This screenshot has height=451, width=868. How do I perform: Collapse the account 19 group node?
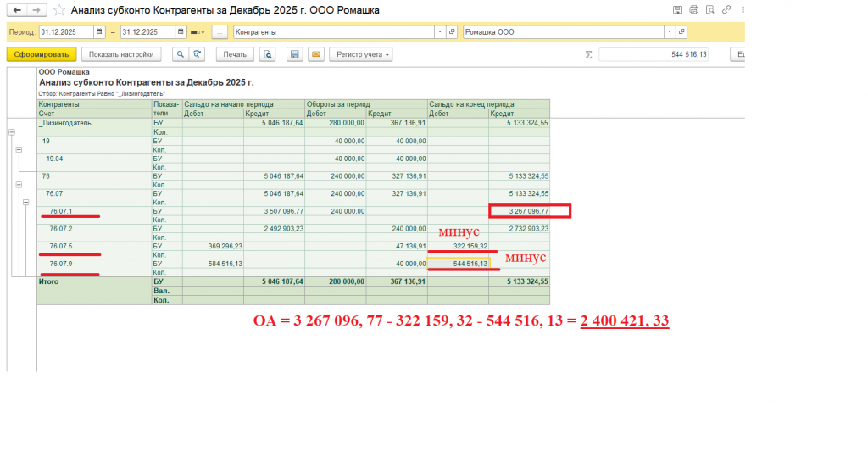click(x=19, y=150)
